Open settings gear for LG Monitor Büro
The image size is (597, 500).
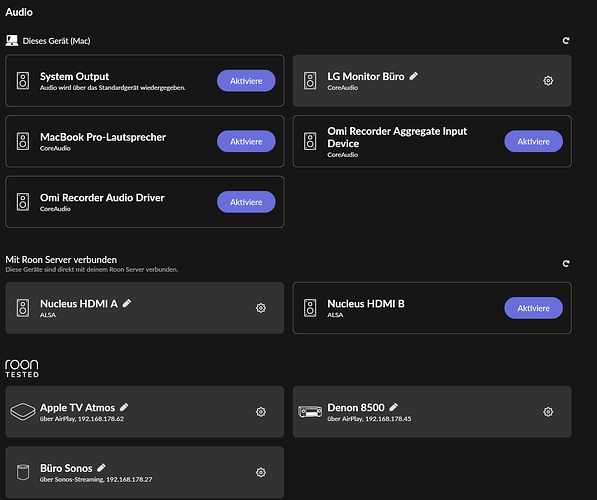click(548, 81)
